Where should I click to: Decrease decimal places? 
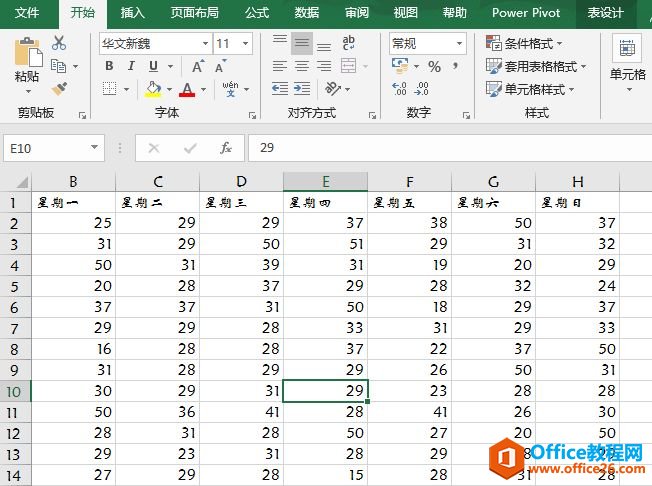tap(421, 89)
